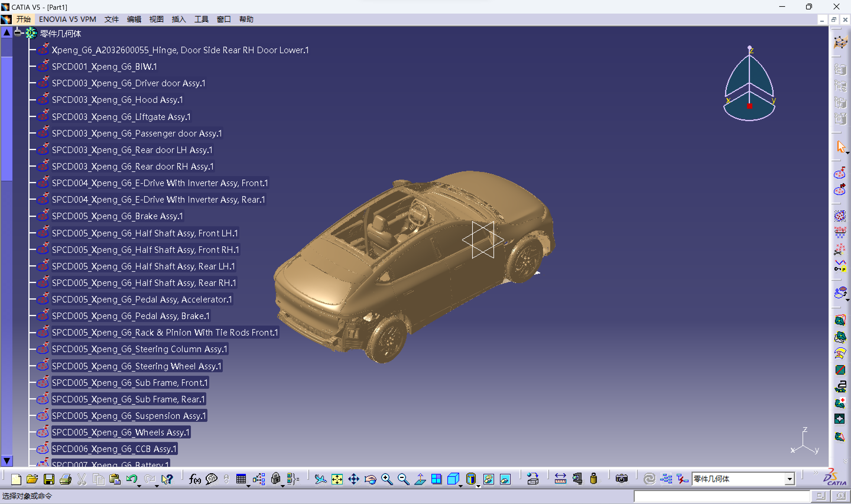This screenshot has width=851, height=504.
Task: Click the tree scrollbar down arrow
Action: coord(7,461)
